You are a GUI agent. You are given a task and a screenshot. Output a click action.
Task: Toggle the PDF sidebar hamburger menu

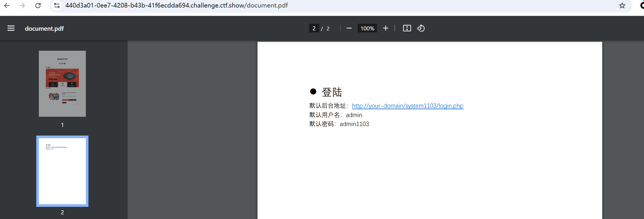click(11, 28)
